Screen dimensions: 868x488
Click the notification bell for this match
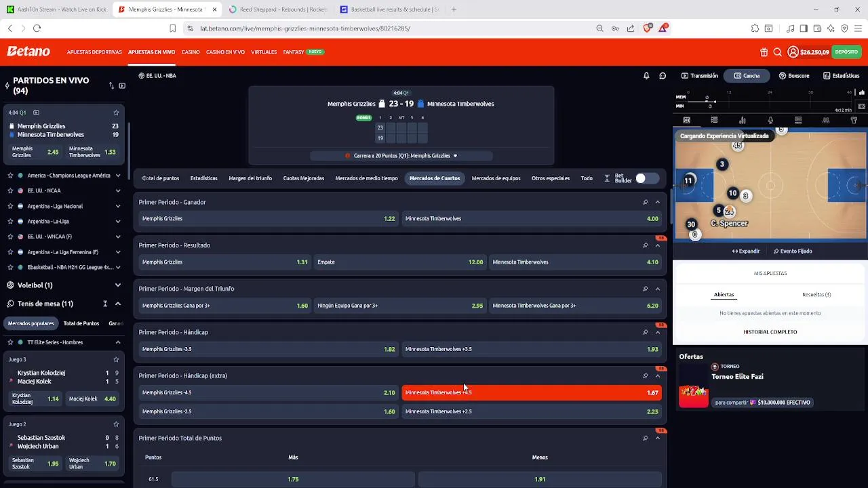coord(646,76)
